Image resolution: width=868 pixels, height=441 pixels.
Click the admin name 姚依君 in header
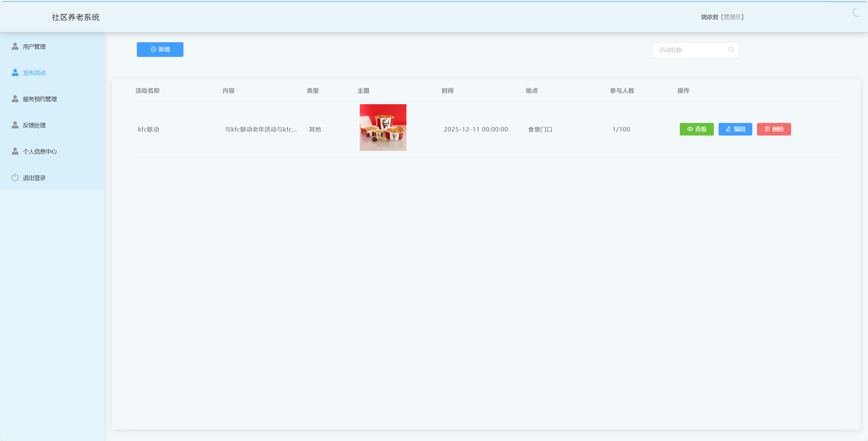[709, 17]
